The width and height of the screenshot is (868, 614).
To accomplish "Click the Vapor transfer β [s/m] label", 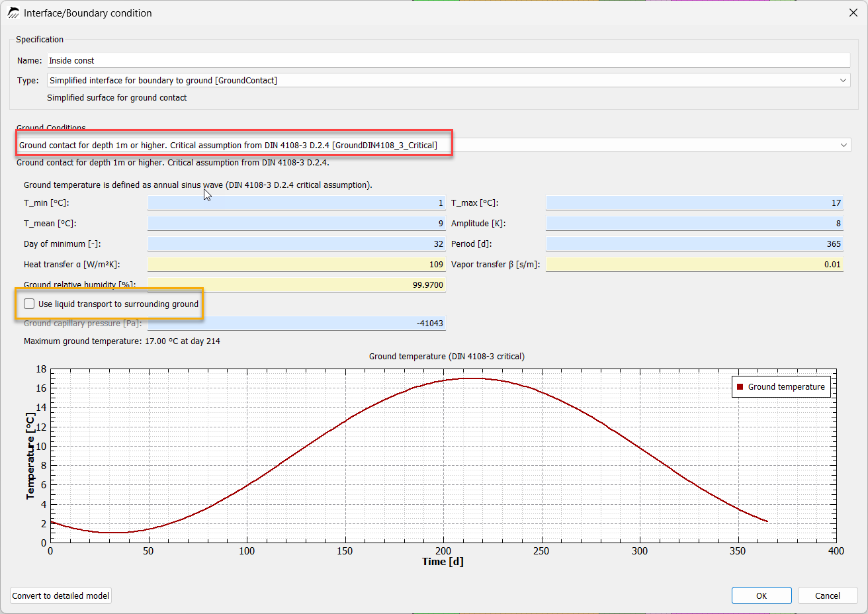I will click(496, 265).
